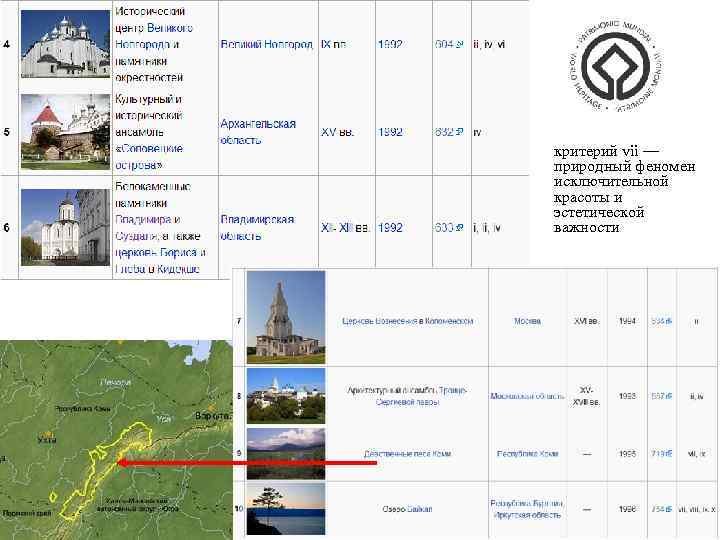The width and height of the screenshot is (720, 540).
Task: Open the Московская область link
Action: coord(527,396)
